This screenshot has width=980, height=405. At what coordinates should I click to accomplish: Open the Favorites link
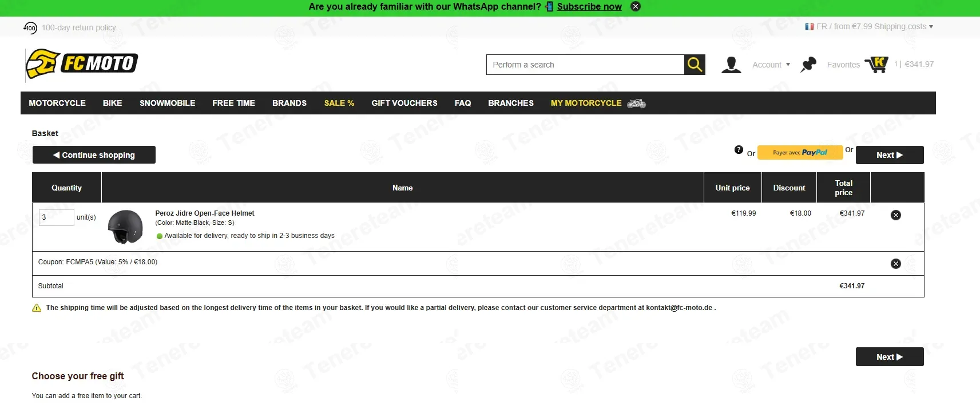click(843, 65)
